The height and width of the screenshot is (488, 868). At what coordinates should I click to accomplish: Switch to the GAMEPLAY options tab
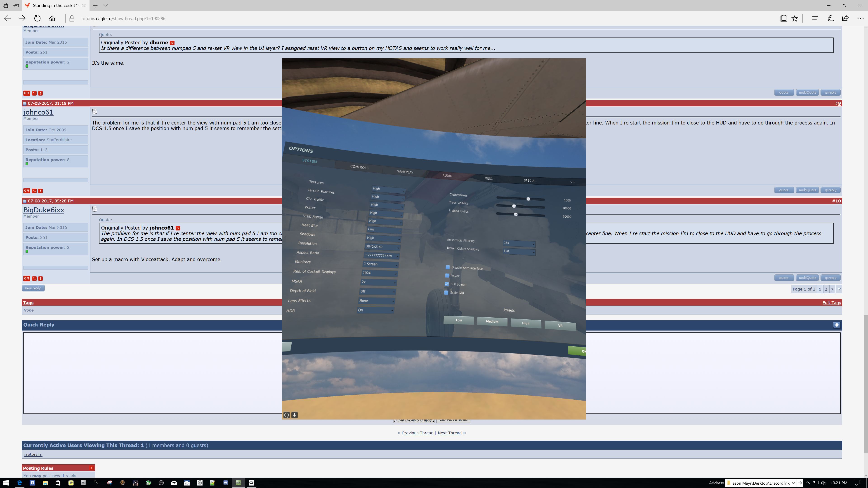pos(405,172)
